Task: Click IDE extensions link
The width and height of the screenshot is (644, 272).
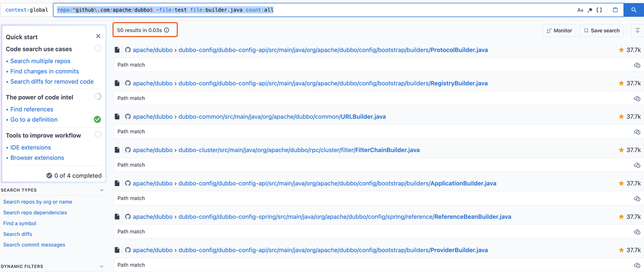Action: click(30, 147)
